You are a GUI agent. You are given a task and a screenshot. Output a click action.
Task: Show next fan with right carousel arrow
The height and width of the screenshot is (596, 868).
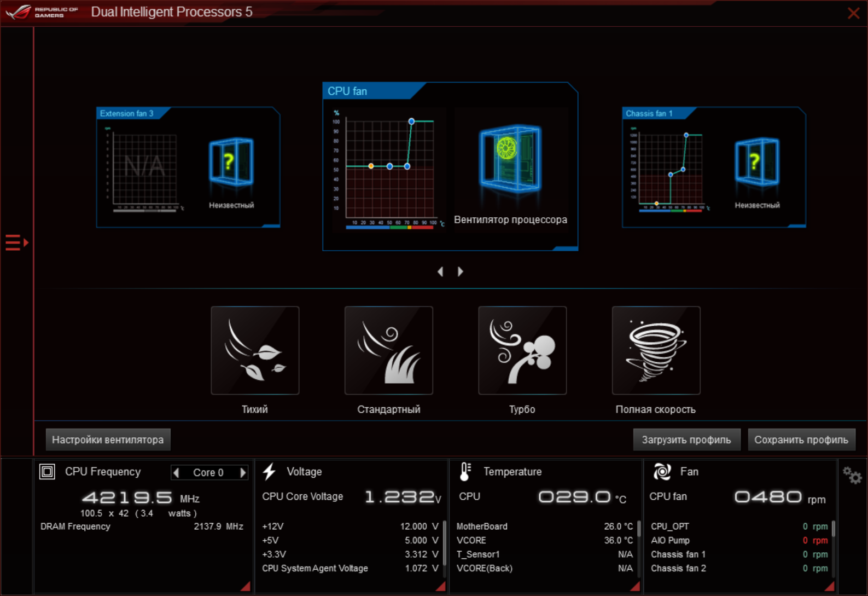[461, 271]
